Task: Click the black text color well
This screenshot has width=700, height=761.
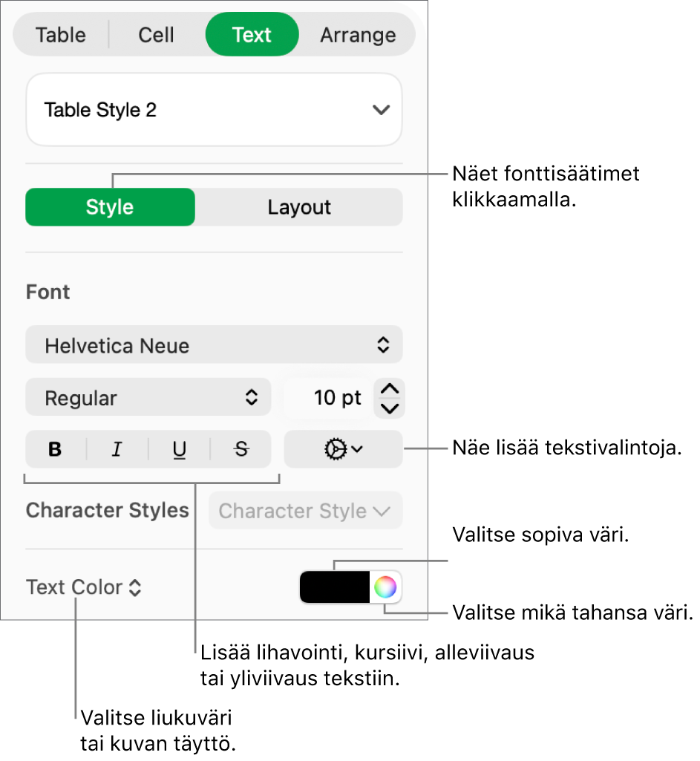Action: tap(335, 587)
